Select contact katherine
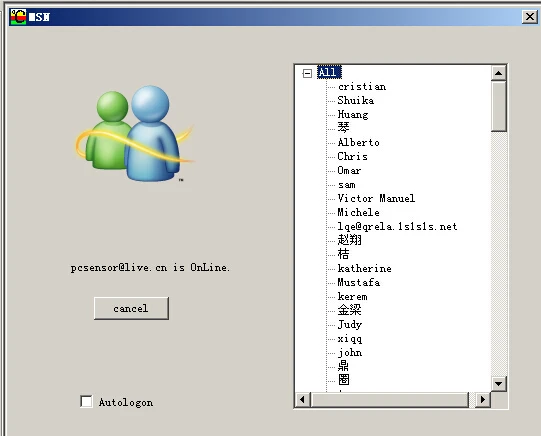541x436 pixels. pyautogui.click(x=365, y=268)
